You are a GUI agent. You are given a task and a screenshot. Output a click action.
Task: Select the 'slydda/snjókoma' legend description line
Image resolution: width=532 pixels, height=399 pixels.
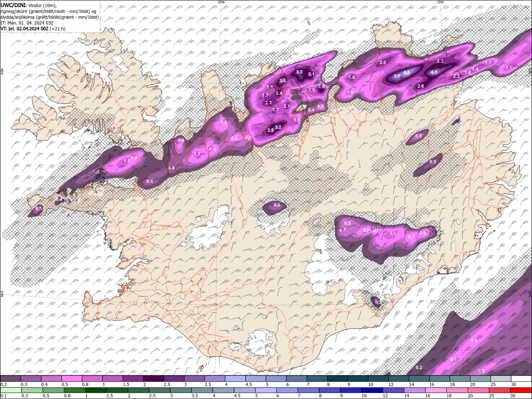[x=49, y=17]
